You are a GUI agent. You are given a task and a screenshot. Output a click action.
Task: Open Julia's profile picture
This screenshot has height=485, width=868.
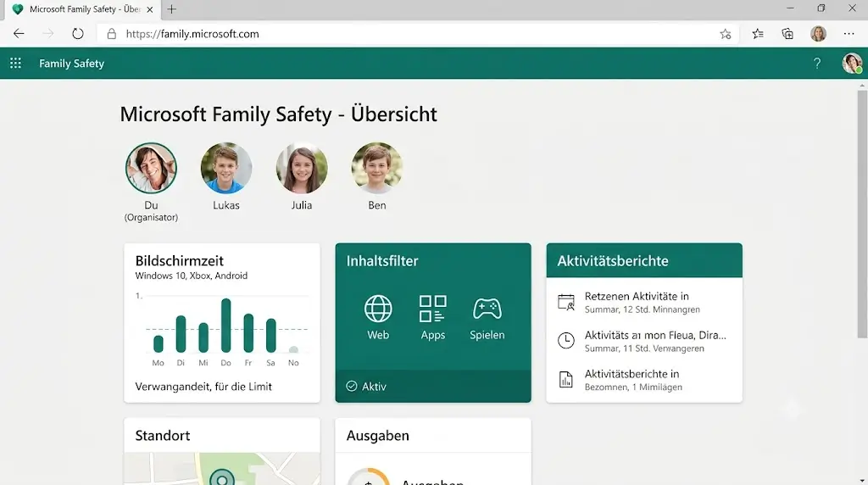coord(302,168)
